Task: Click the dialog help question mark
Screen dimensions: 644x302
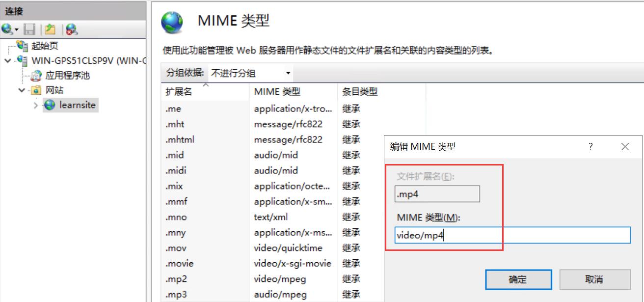Action: (590, 146)
